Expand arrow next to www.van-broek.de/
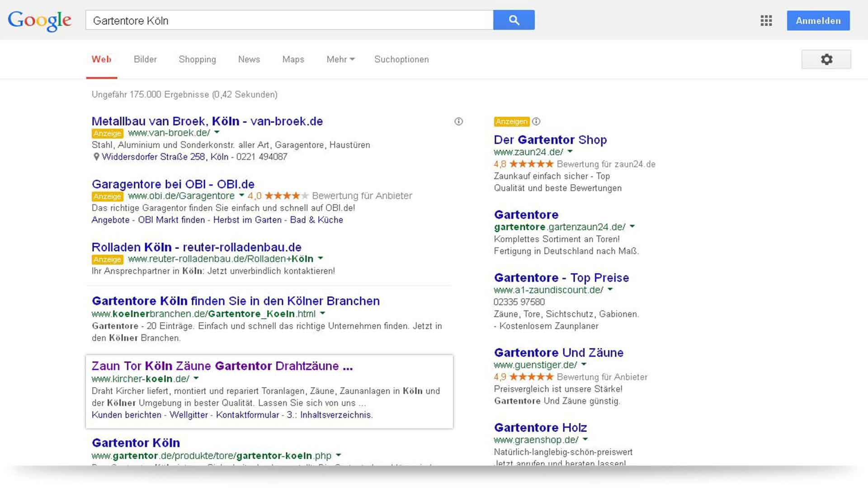 click(217, 132)
